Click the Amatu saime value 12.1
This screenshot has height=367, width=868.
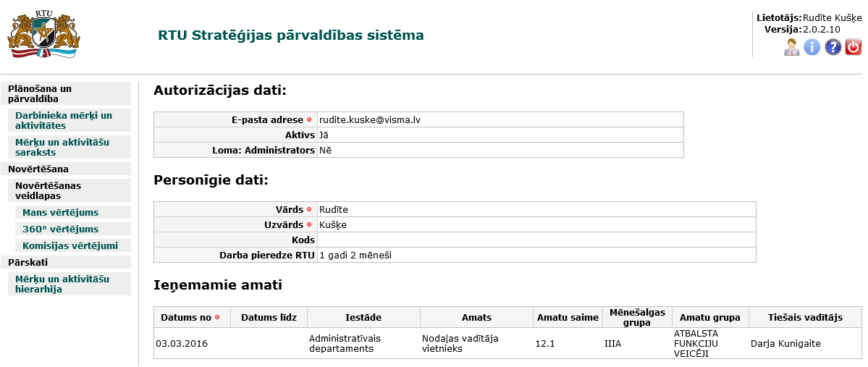point(544,344)
